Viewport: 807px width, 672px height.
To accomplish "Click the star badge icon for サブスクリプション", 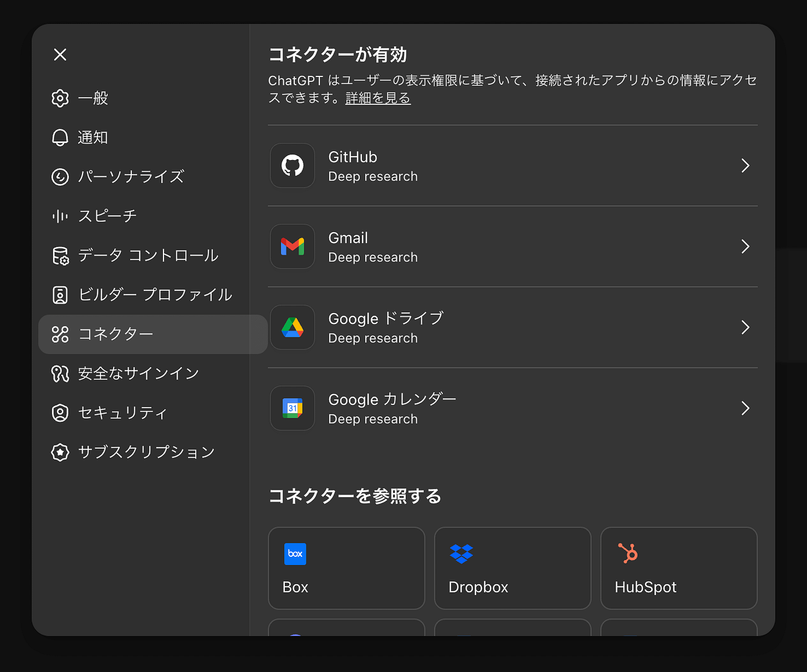I will click(x=60, y=452).
